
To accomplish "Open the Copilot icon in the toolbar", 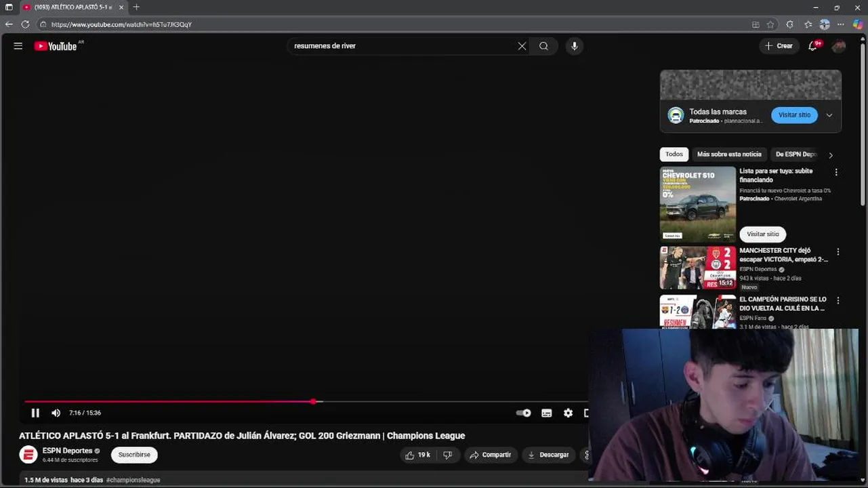I will click(x=858, y=24).
